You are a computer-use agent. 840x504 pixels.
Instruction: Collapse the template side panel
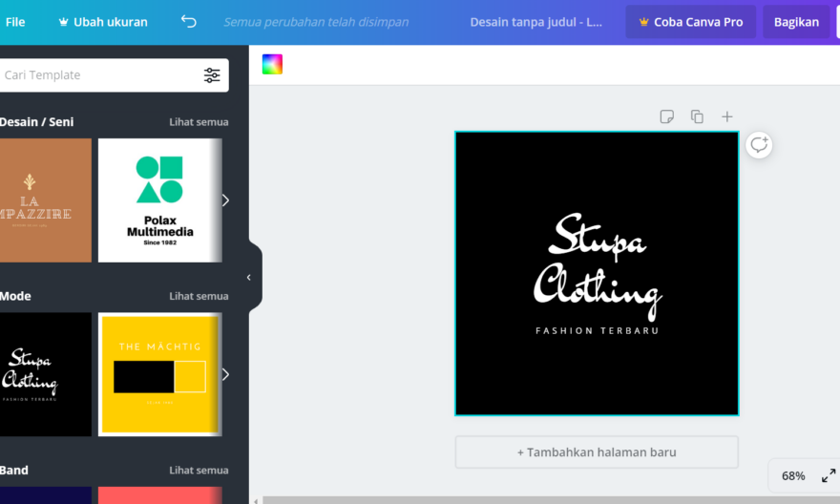point(249,278)
